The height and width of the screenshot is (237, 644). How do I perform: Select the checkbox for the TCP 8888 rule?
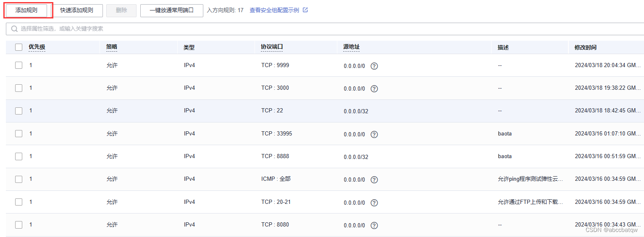coord(18,156)
